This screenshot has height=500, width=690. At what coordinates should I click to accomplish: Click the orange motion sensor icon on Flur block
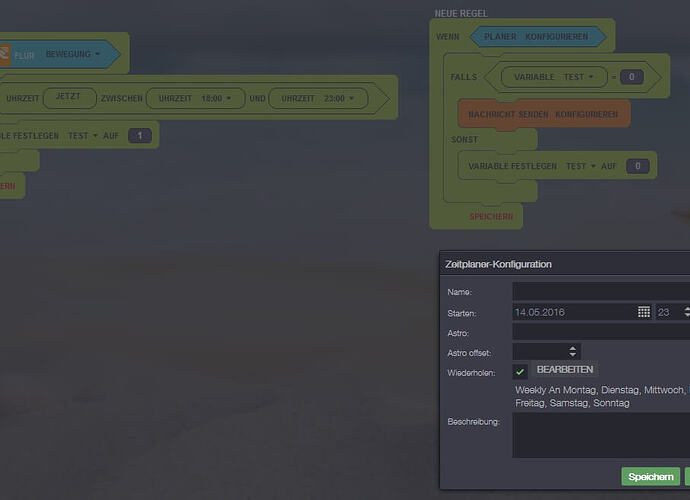pyautogui.click(x=5, y=55)
